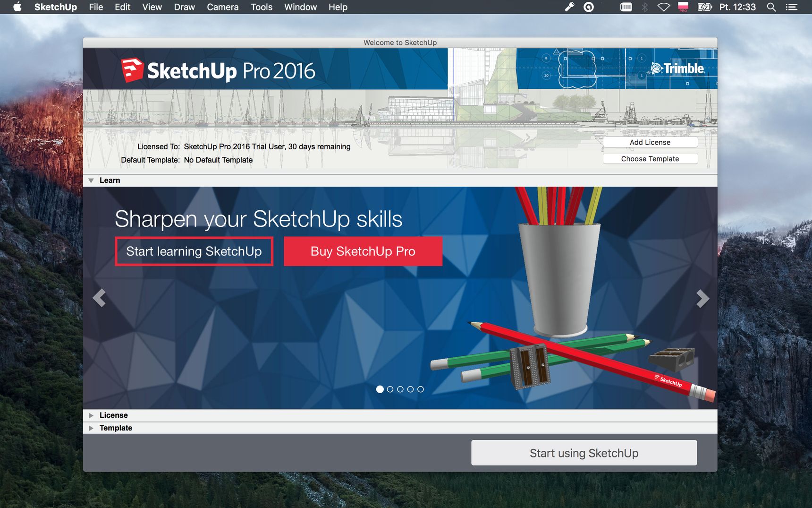Go to next slide with right arrow
This screenshot has width=812, height=508.
coord(702,298)
